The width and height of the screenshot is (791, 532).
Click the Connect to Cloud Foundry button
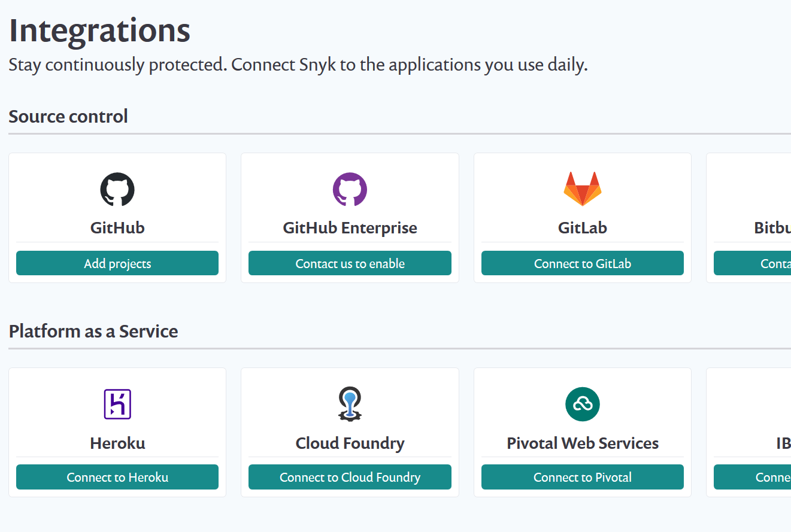pos(350,477)
